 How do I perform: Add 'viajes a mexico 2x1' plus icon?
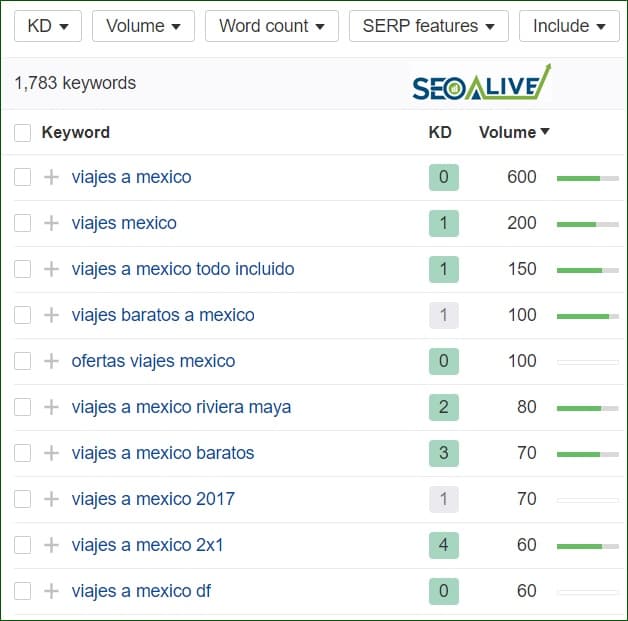pos(51,545)
